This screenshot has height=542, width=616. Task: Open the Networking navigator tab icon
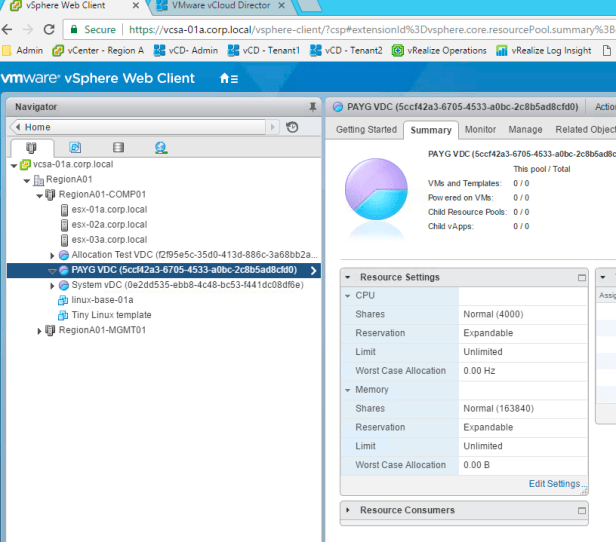coord(161,148)
